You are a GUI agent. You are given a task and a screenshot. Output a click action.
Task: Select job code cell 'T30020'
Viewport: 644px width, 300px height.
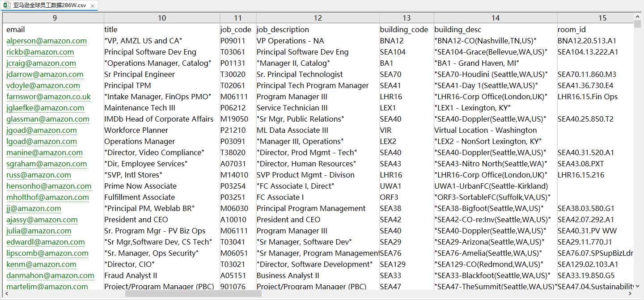pyautogui.click(x=238, y=74)
